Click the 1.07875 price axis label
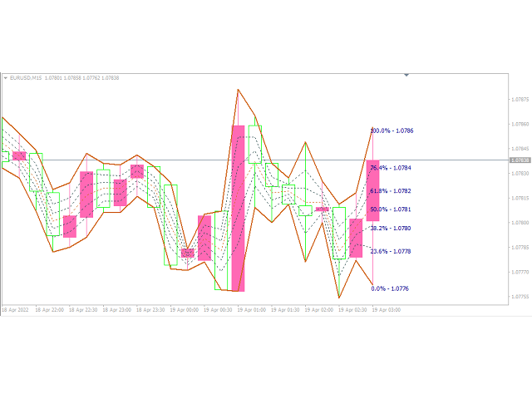Screen dimensions: 532x399 click(520, 100)
